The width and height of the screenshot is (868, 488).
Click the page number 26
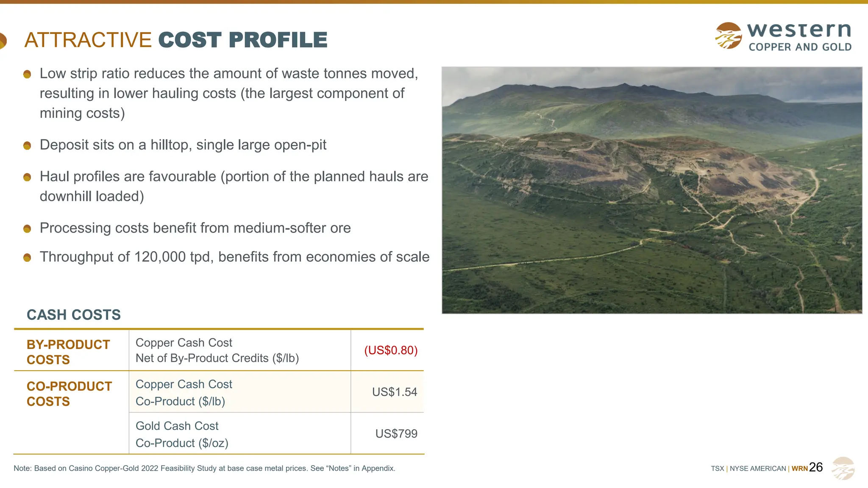tap(816, 467)
